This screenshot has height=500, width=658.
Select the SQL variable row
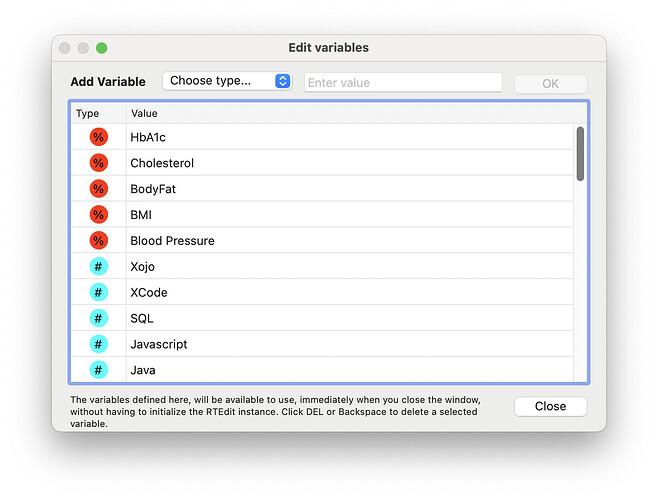tap(322, 318)
